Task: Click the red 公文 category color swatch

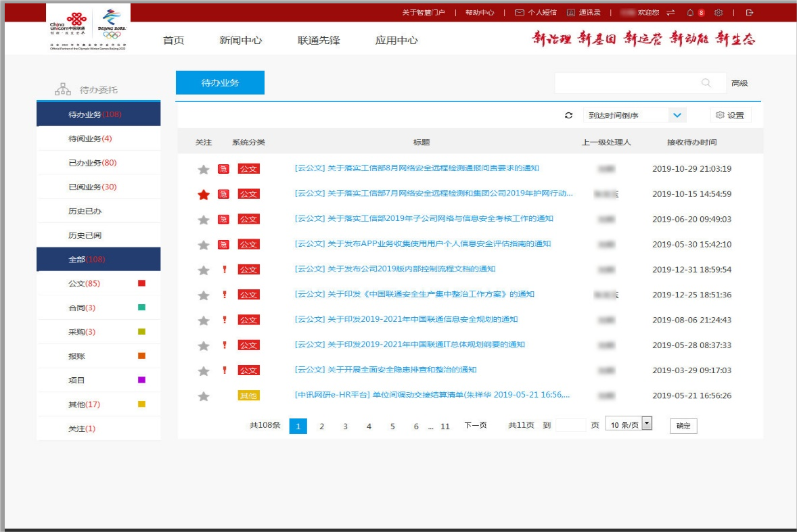Action: (x=141, y=283)
